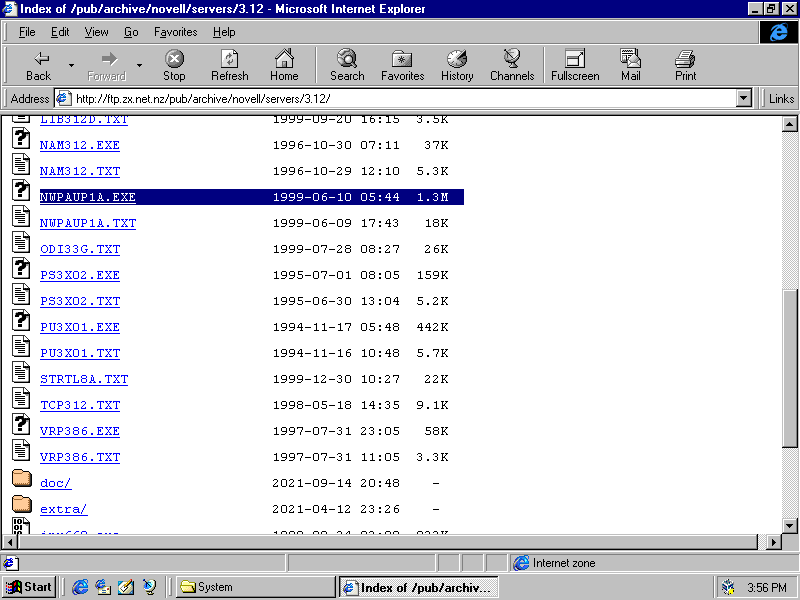Download the VRP386.EXE file link

(80, 431)
